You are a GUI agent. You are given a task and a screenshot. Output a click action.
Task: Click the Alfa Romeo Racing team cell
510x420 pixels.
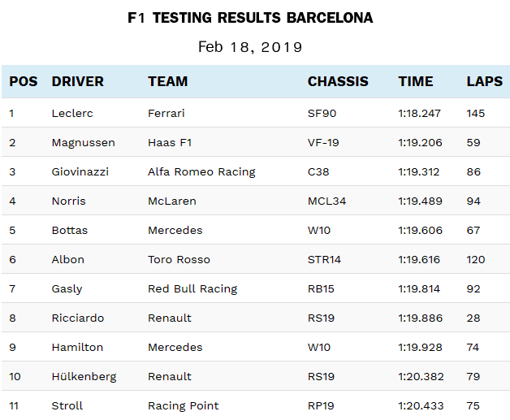click(201, 171)
